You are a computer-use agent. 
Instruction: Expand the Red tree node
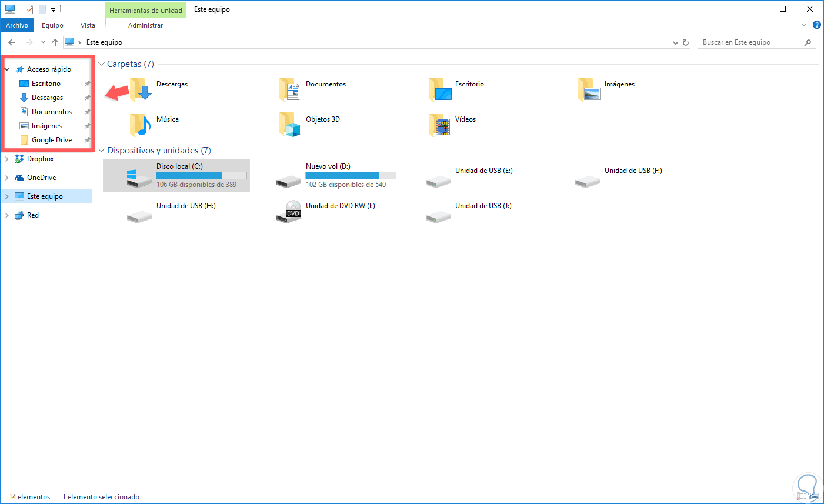(x=7, y=215)
